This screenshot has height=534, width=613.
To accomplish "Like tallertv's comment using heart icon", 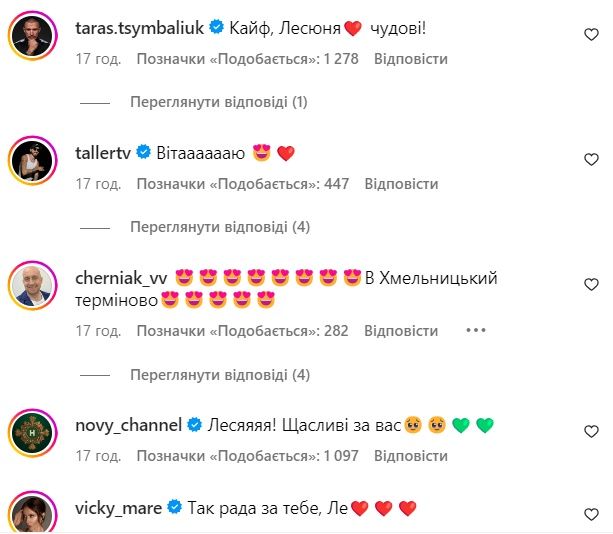I will [x=591, y=159].
